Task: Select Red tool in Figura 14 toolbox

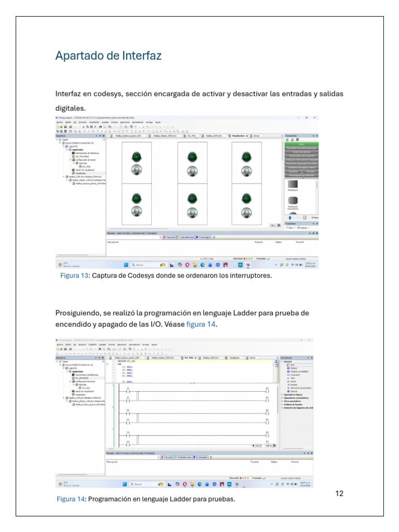Action: 290,365
